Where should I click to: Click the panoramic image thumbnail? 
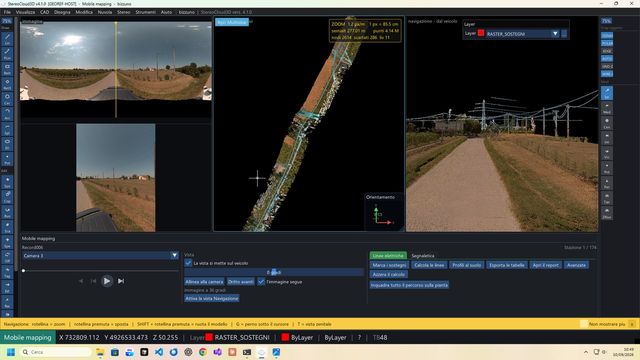(116, 60)
